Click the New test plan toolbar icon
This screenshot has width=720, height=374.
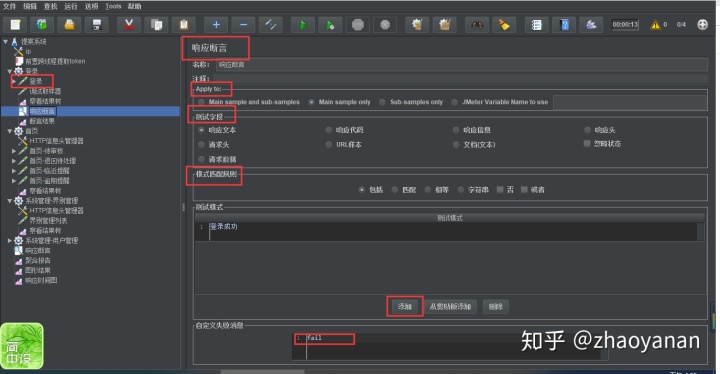tap(15, 24)
